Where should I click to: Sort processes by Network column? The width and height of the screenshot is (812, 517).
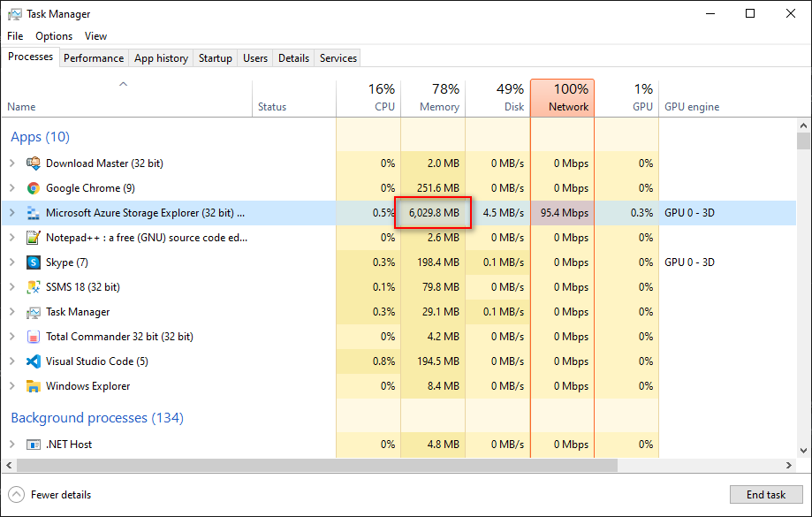point(563,98)
